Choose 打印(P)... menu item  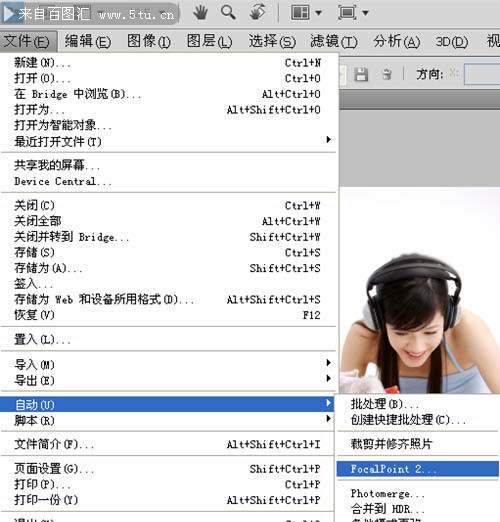pos(168,484)
